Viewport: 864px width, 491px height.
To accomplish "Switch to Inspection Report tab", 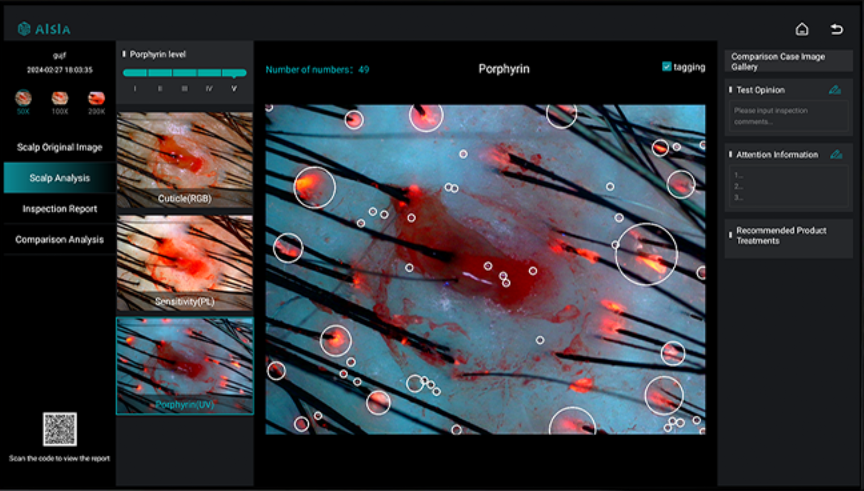I will (x=59, y=209).
